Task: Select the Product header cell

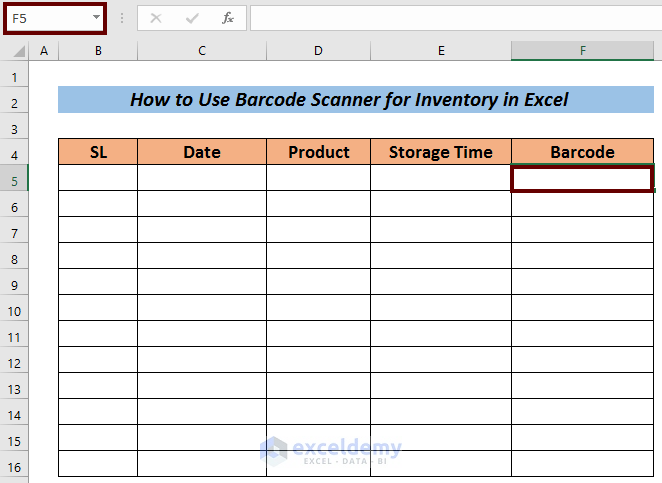Action: pos(318,152)
